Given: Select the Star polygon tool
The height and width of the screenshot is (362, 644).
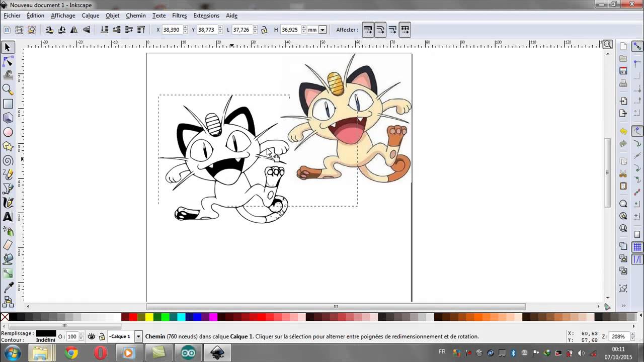Looking at the screenshot, I should [8, 146].
